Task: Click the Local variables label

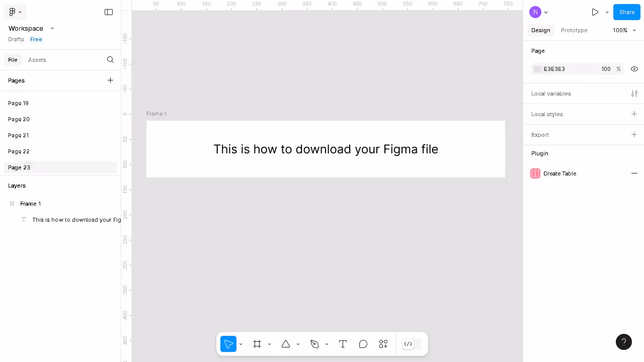Action: tap(551, 94)
